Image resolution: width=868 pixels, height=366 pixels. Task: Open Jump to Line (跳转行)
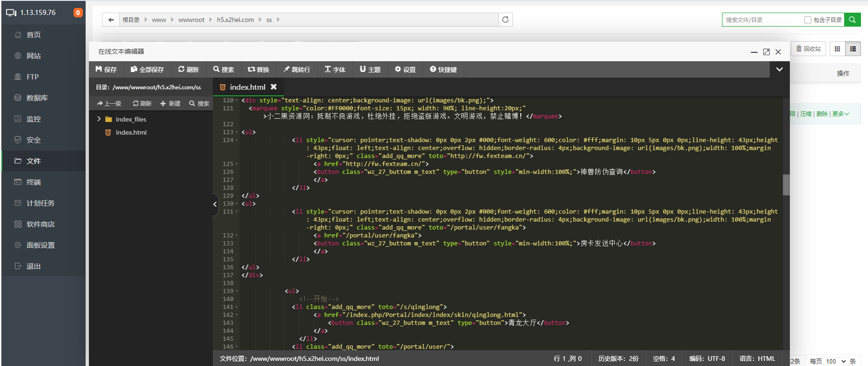point(297,70)
